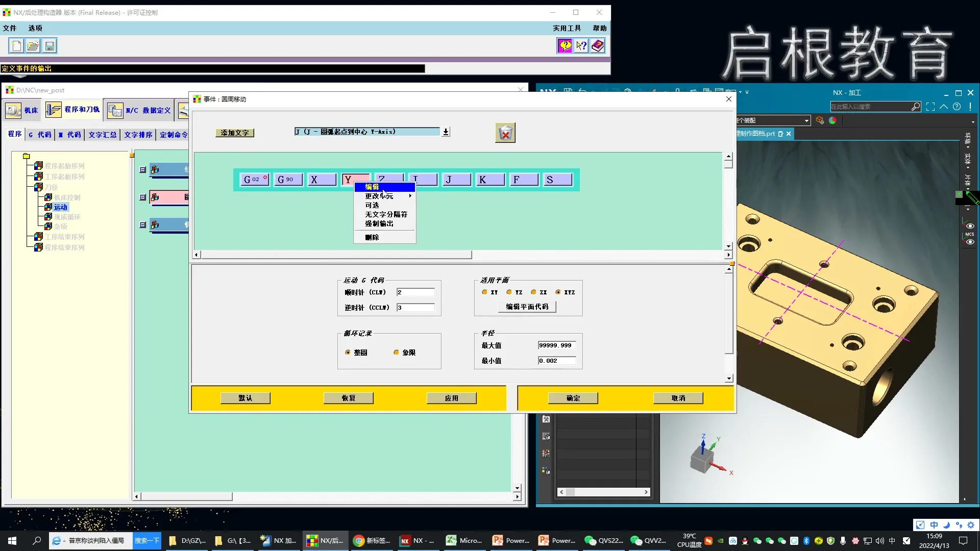Expand the 更改单元 submenu arrow
This screenshot has height=551, width=980.
pos(410,196)
